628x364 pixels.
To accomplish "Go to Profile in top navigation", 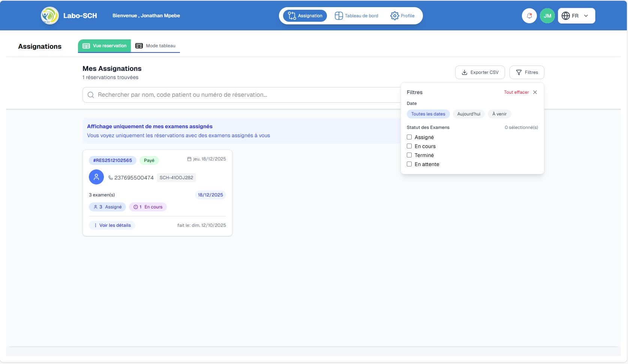I will (403, 16).
